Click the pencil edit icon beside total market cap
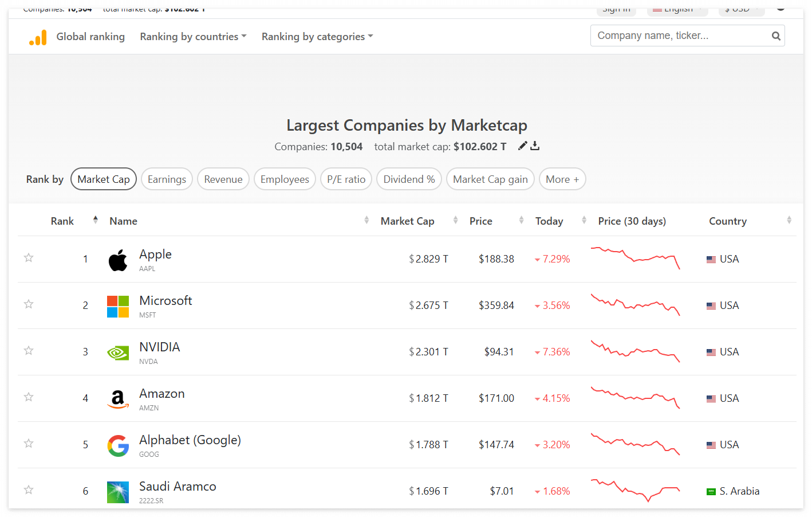This screenshot has width=812, height=517. pyautogui.click(x=522, y=146)
